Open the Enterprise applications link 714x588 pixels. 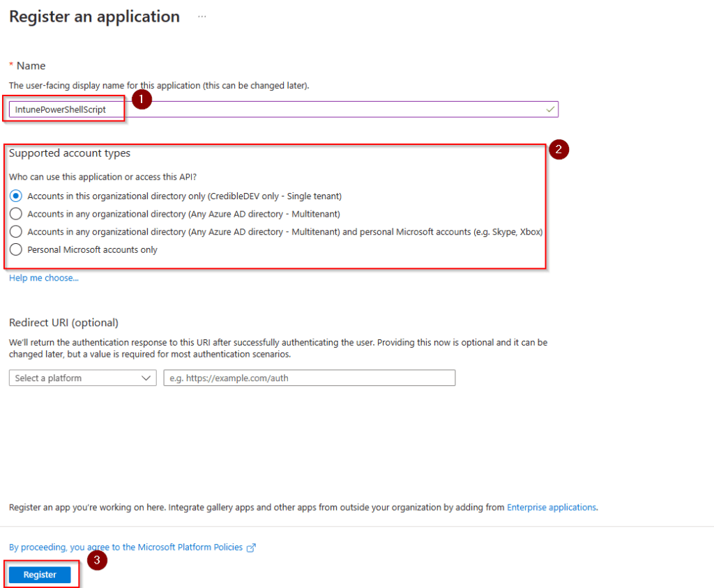552,507
